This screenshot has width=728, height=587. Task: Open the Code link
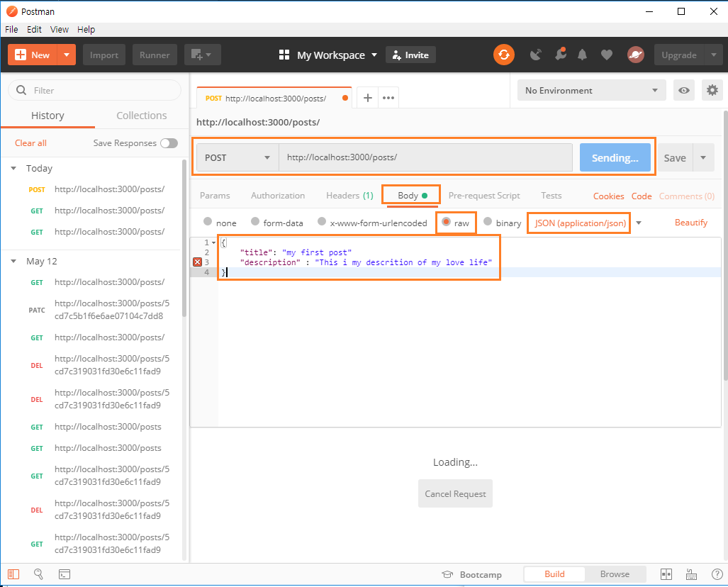[x=642, y=196]
